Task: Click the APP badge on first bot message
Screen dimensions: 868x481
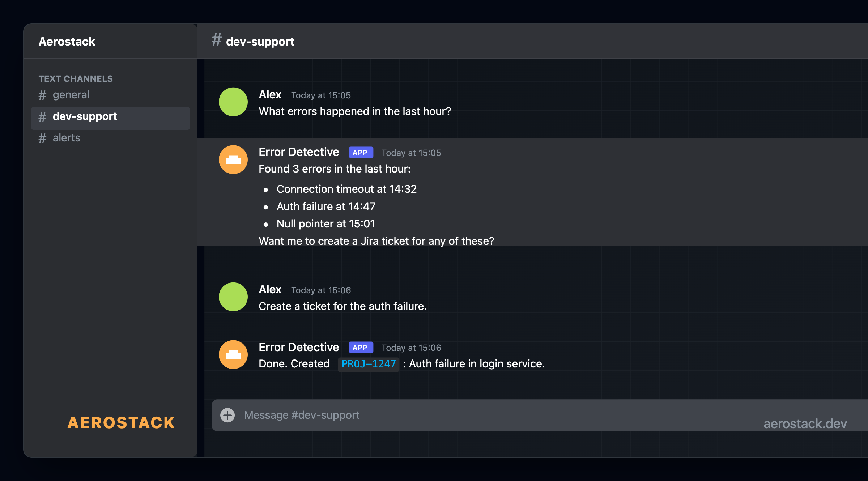Action: click(x=360, y=152)
